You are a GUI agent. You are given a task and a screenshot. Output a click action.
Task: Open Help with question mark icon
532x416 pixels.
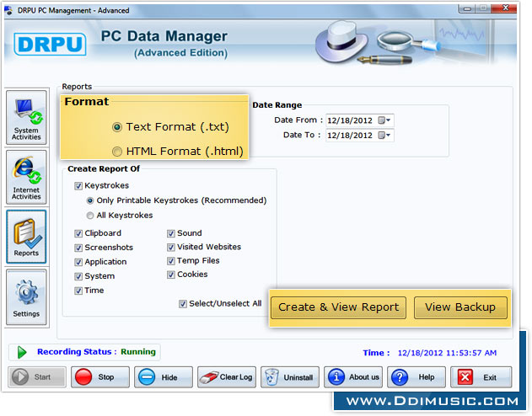click(x=416, y=377)
